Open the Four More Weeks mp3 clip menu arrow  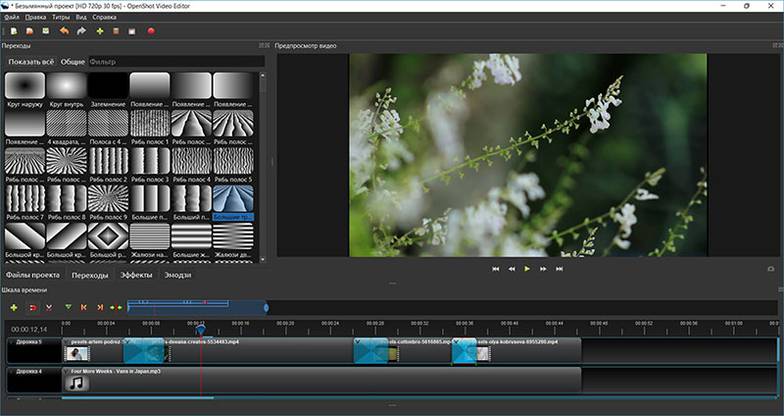pyautogui.click(x=66, y=372)
